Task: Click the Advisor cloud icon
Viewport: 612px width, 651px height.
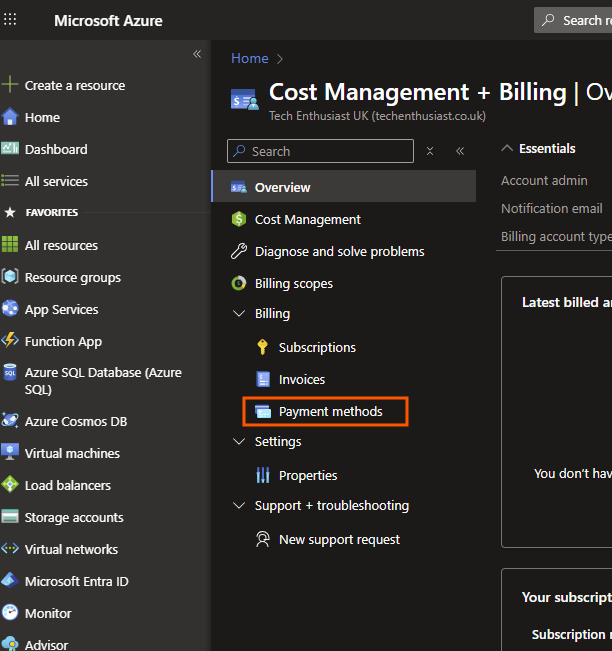Action: click(x=10, y=644)
